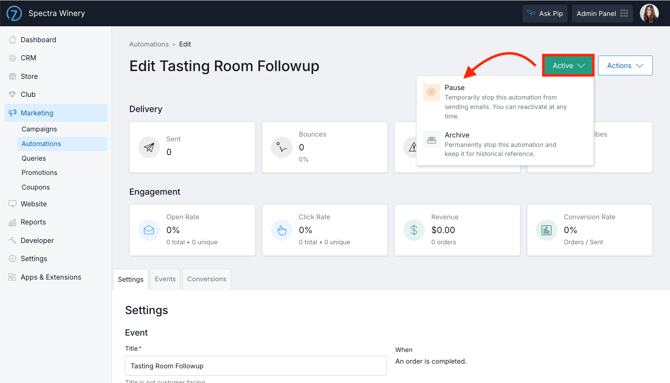Click the Click Rate pointer icon
Image resolution: width=670 pixels, height=383 pixels.
282,230
